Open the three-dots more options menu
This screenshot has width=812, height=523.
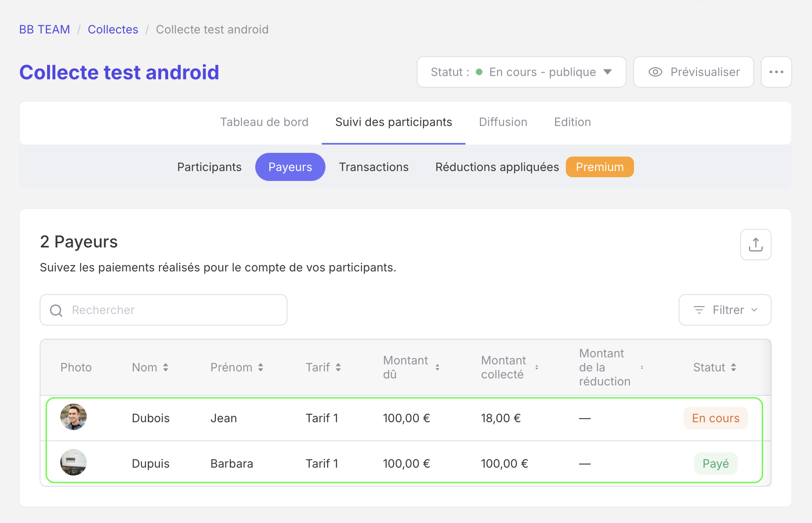pos(776,72)
